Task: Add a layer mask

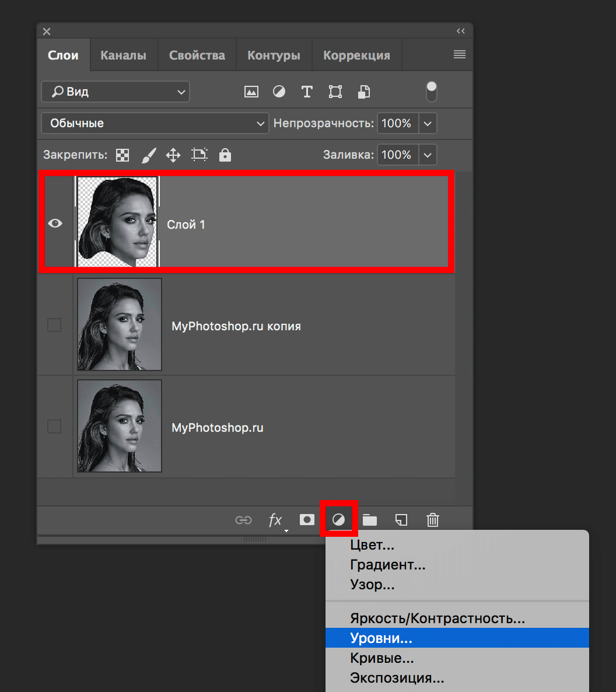Action: click(307, 519)
